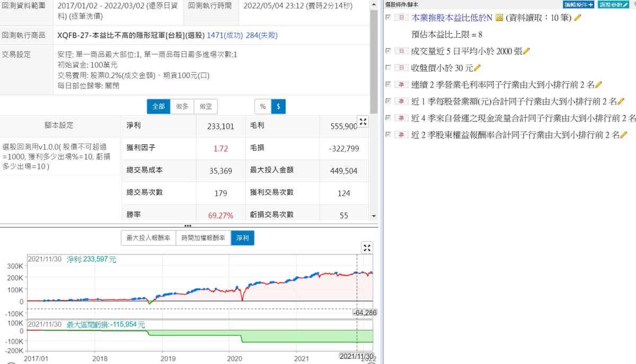Screen dimensions: 636x364
Task: Enable the 收盤價小於30元 condition checkbox
Action: pyautogui.click(x=389, y=68)
